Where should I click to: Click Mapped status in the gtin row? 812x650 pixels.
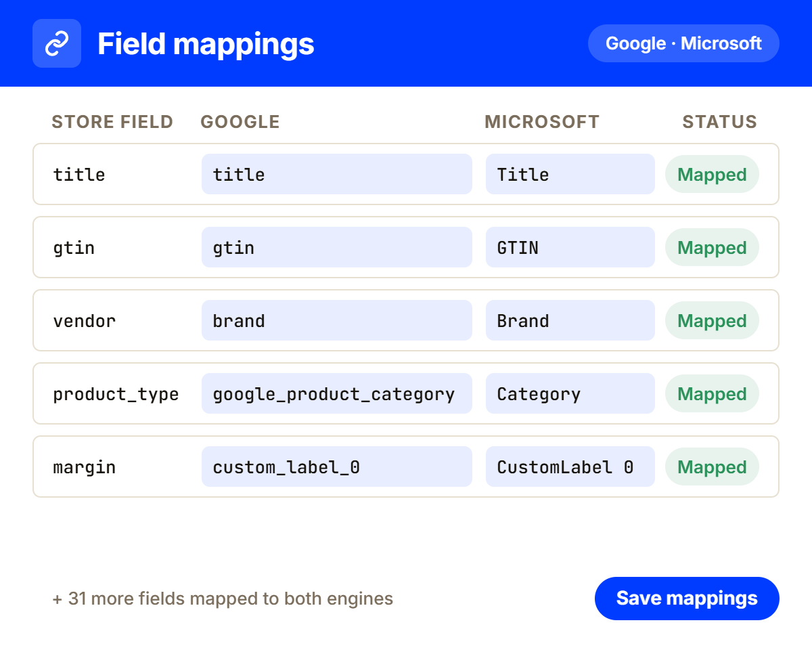(712, 247)
